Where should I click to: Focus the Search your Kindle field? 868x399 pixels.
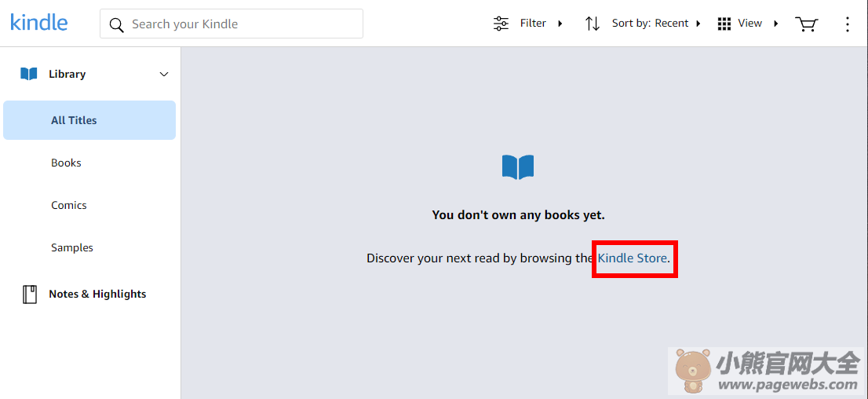[x=232, y=24]
